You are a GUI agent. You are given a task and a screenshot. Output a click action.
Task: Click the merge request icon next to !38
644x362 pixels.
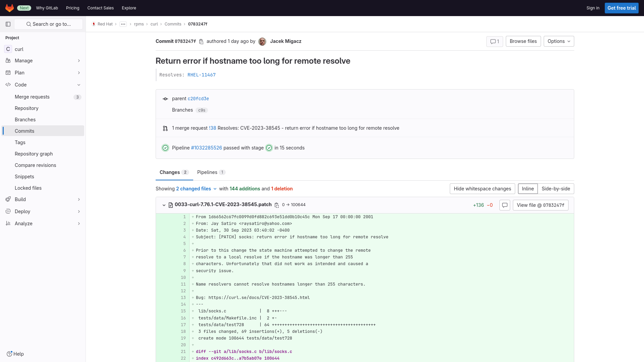click(x=165, y=128)
